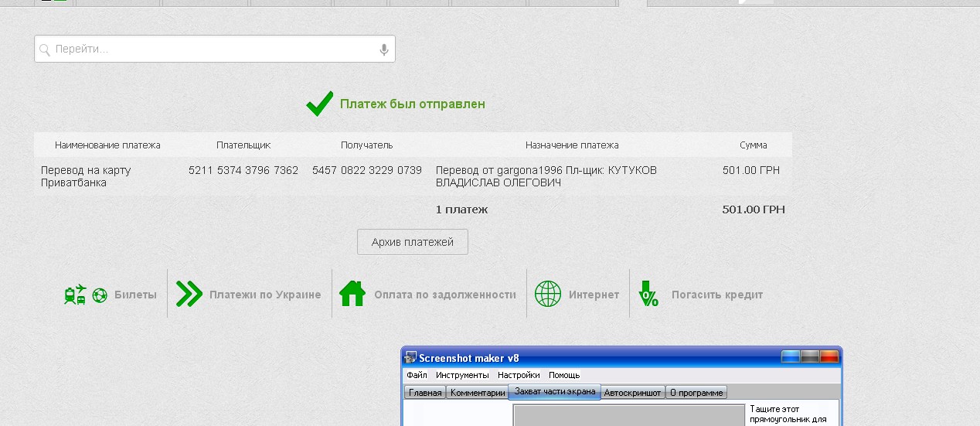Open the "Интернет" link
This screenshot has height=426, width=980.
click(594, 295)
